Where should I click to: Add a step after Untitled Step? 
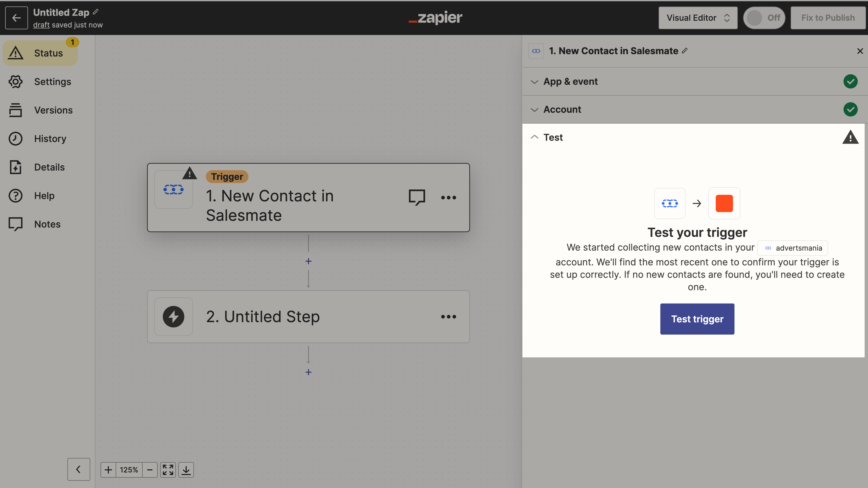(308, 372)
